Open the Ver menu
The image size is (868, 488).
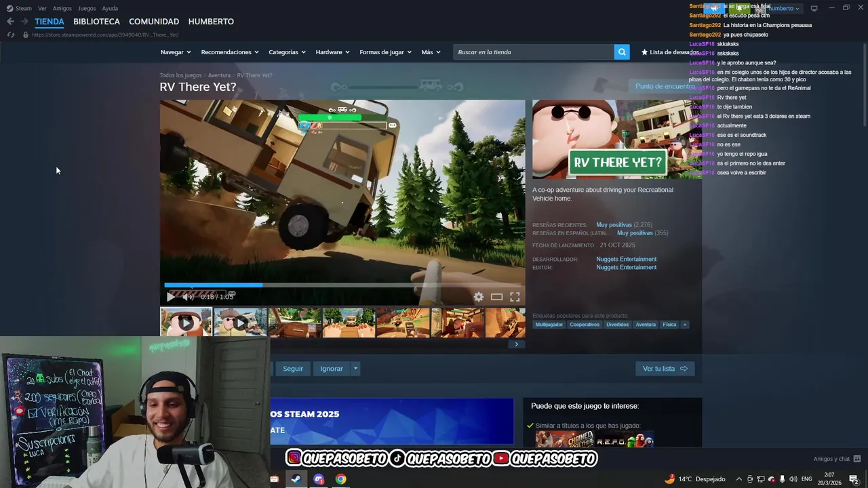click(x=42, y=8)
